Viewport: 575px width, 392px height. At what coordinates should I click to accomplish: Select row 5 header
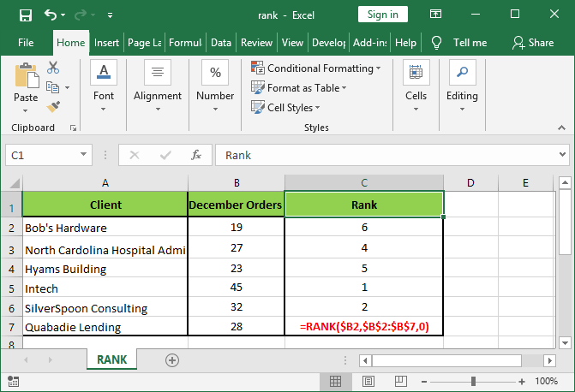pos(11,288)
